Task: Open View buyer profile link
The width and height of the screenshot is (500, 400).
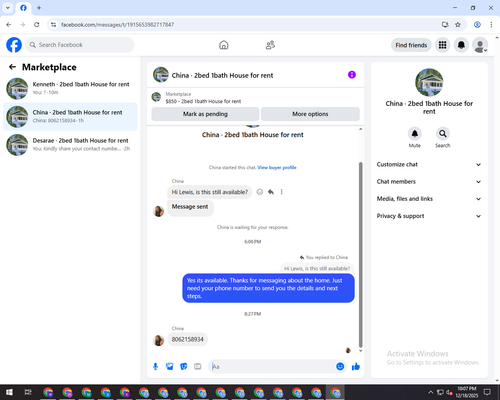Action: point(277,167)
